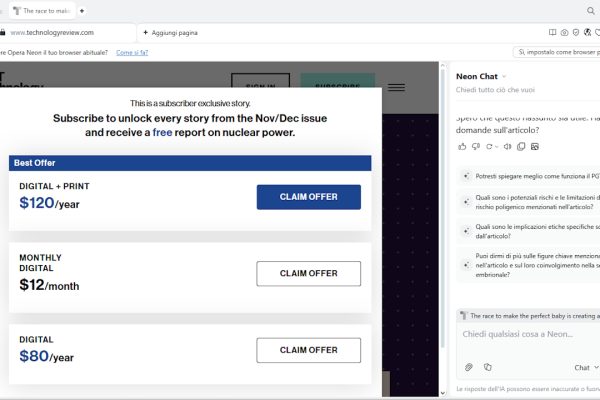The image size is (600, 400).
Task: Click the 'MONTHLY DIGITAL' plan label
Action: tap(41, 263)
